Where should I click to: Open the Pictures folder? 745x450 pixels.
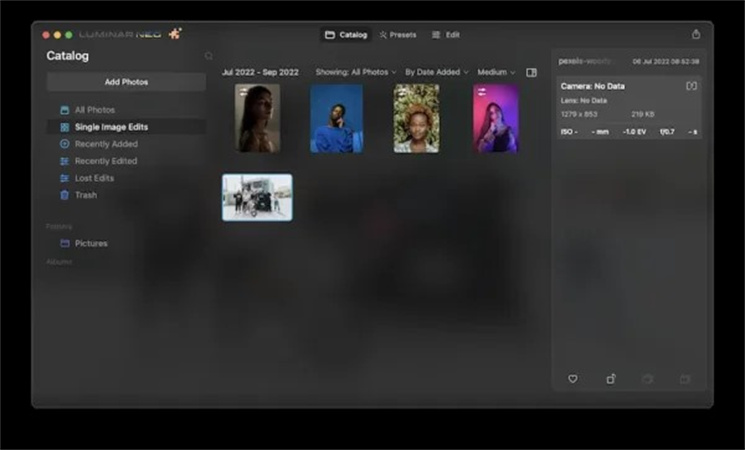tap(126, 243)
